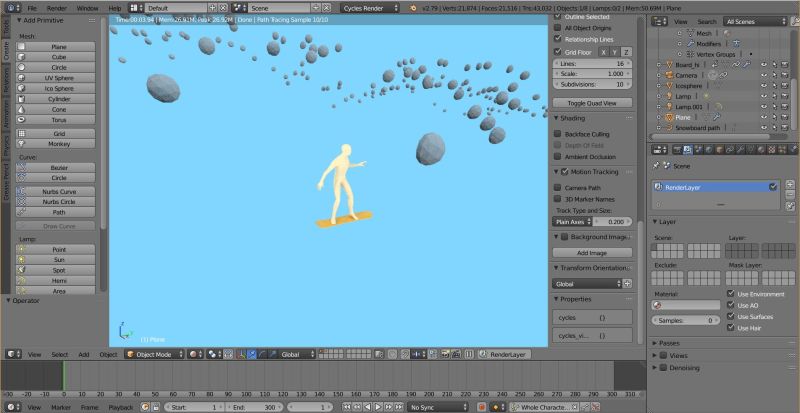Viewport: 800px width, 413px height.
Task: Open the Texture properties tab icon
Action: click(x=771, y=150)
